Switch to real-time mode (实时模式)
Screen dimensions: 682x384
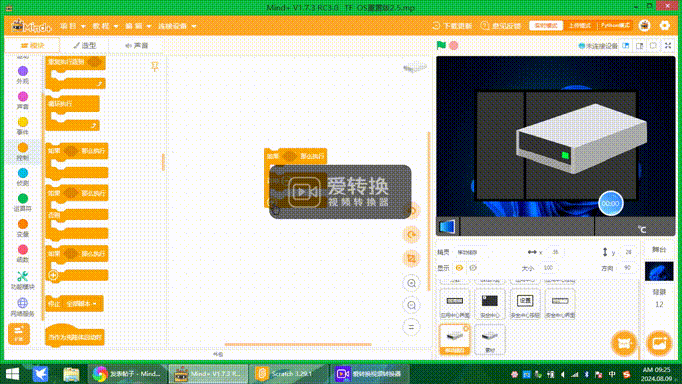(x=546, y=26)
